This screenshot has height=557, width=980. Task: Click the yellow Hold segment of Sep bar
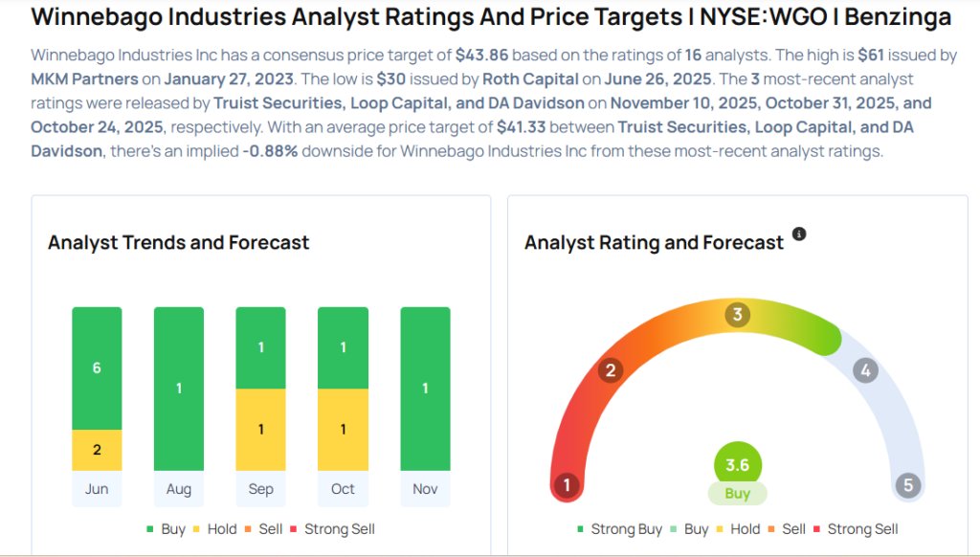point(260,430)
